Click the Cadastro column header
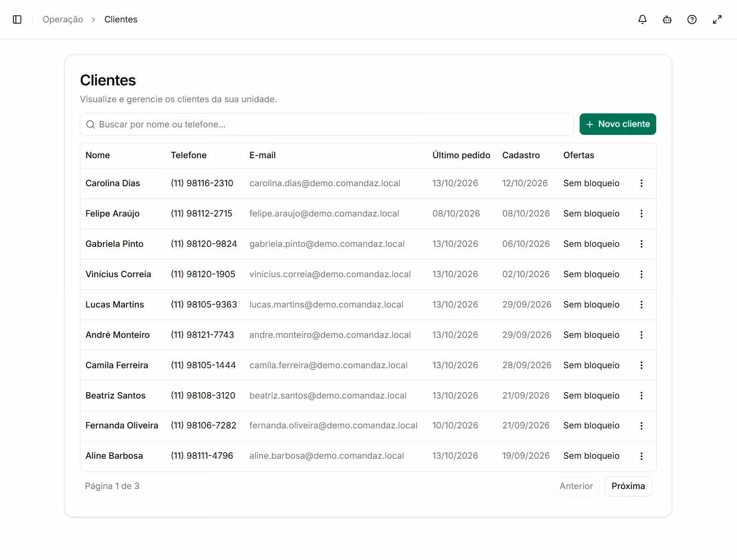This screenshot has width=737, height=560. pos(521,155)
